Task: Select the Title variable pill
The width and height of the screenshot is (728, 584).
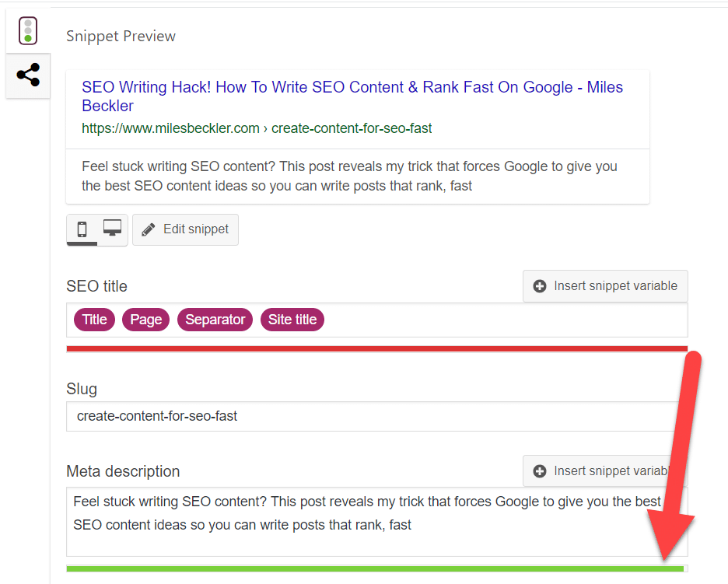Action: [94, 319]
